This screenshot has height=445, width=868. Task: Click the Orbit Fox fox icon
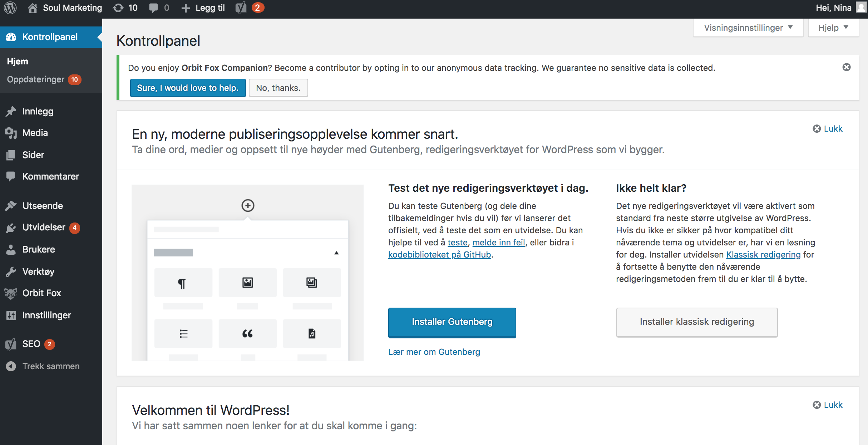[x=11, y=293]
